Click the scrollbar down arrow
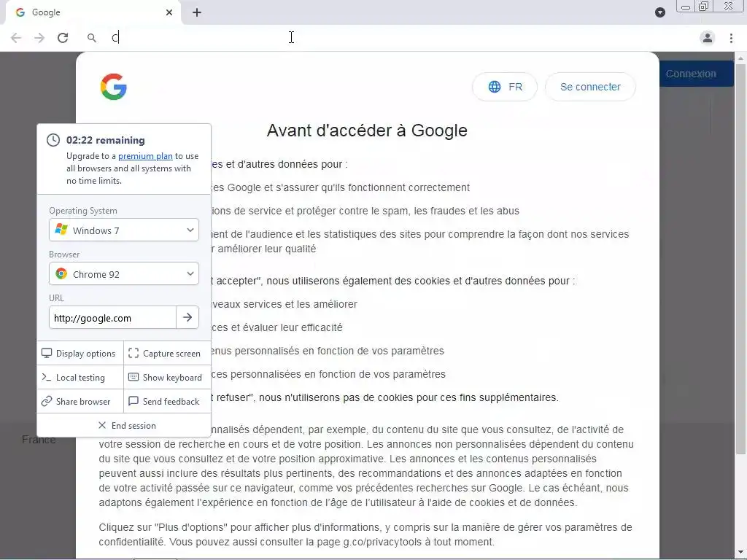This screenshot has height=560, width=747. click(740, 552)
